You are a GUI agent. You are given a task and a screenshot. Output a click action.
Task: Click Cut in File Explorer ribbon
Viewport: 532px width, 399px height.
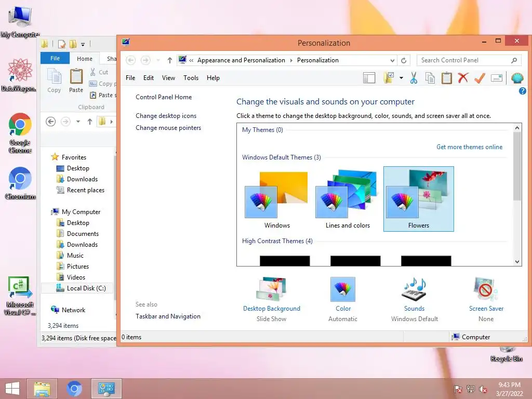click(99, 72)
